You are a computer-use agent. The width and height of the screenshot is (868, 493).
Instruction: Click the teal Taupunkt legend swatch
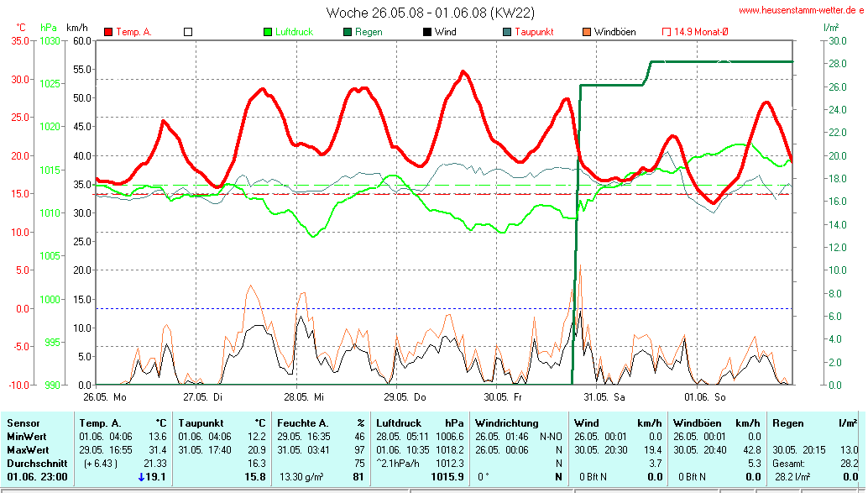[x=507, y=32]
